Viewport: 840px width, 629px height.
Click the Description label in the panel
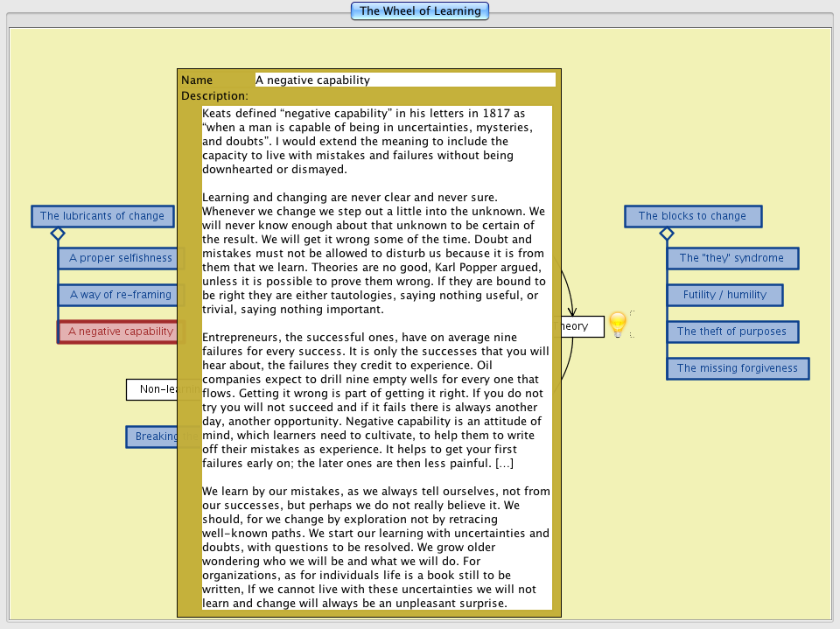click(x=214, y=95)
